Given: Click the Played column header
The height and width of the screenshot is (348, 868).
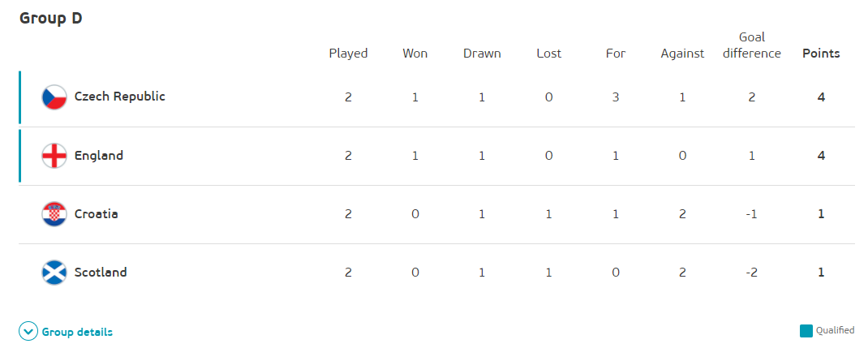Looking at the screenshot, I should click(x=348, y=54).
